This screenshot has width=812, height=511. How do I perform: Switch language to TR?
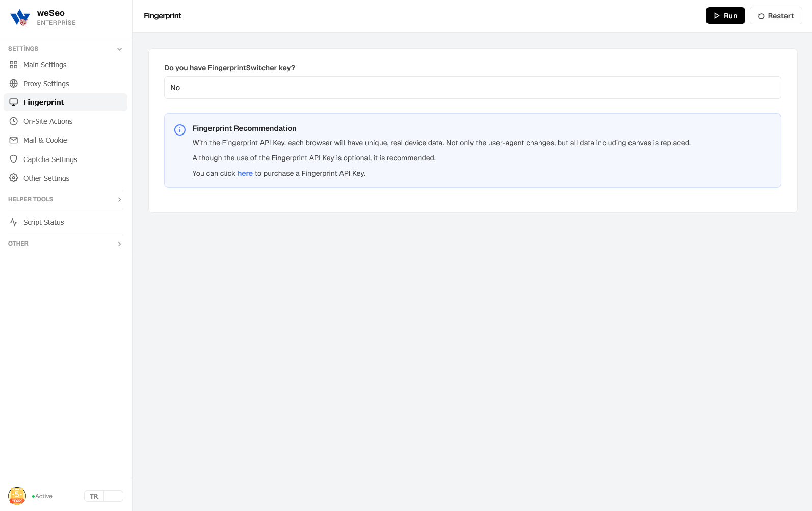click(x=94, y=496)
